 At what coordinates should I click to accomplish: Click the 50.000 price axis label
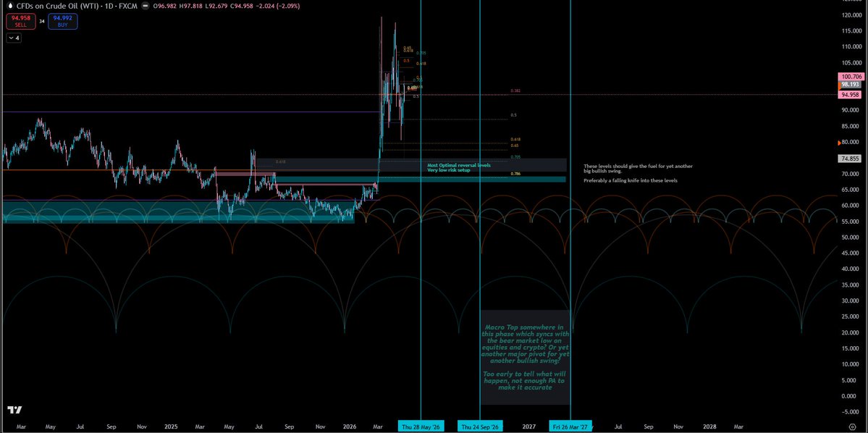pyautogui.click(x=851, y=237)
